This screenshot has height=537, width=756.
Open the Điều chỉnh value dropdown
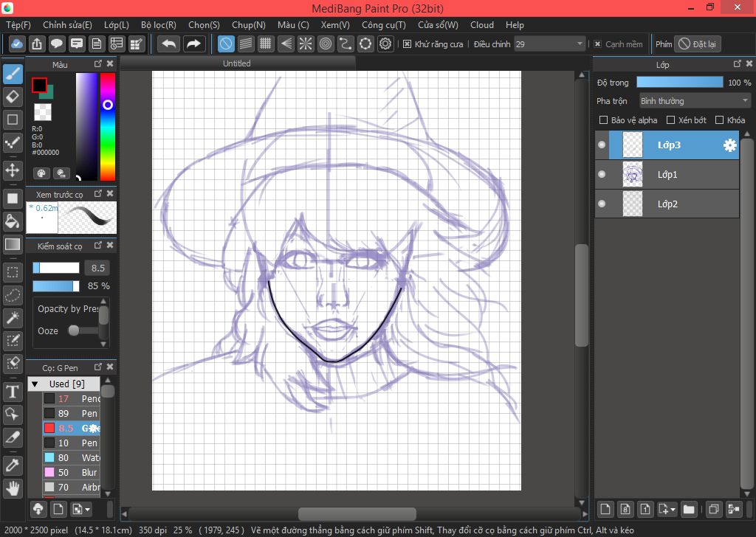tap(550, 44)
